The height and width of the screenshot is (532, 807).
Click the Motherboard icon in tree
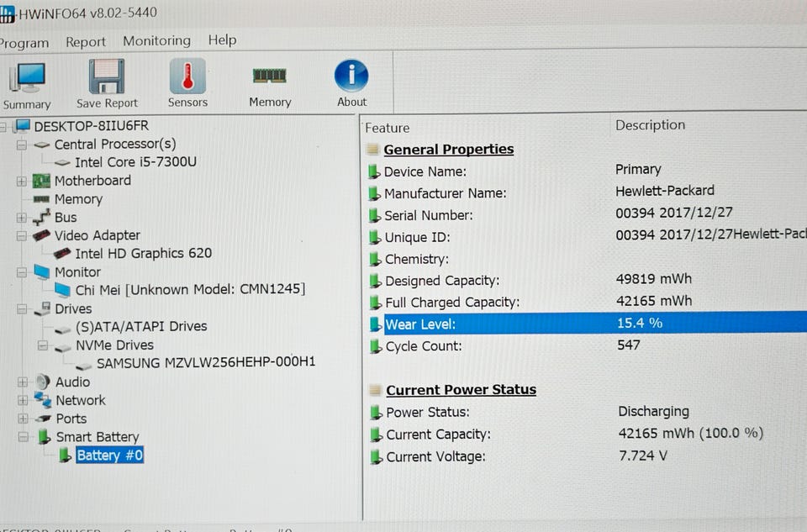[x=41, y=181]
